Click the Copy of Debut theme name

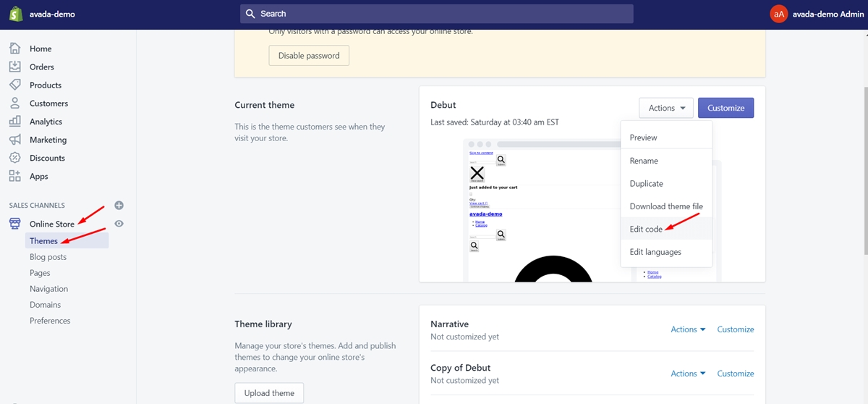point(460,368)
